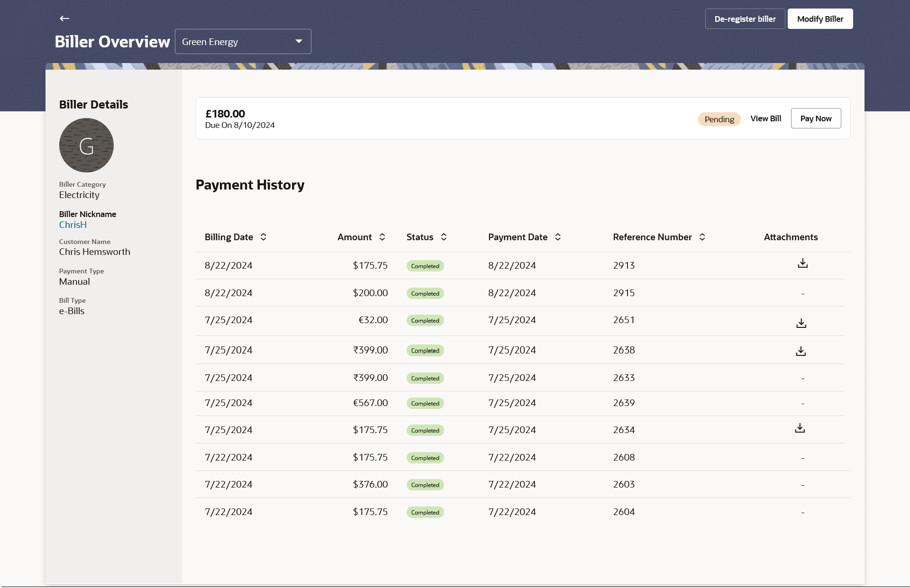Image resolution: width=910 pixels, height=588 pixels.
Task: Sort by Amount column
Action: tap(382, 237)
